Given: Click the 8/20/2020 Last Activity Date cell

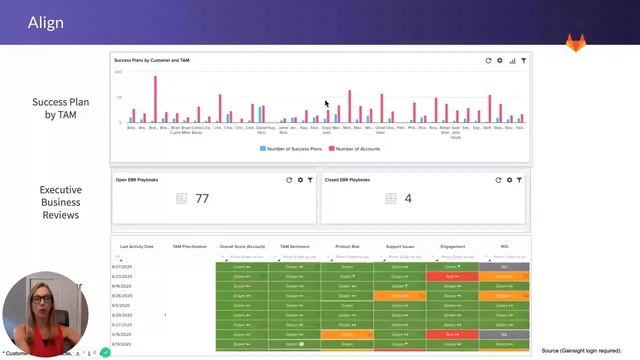Looking at the screenshot, I should [x=121, y=315].
